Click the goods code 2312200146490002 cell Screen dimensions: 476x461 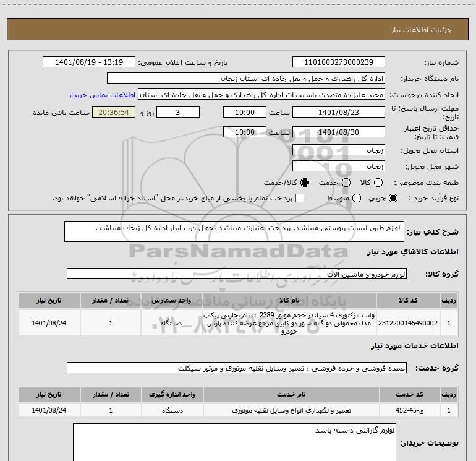pos(408,323)
